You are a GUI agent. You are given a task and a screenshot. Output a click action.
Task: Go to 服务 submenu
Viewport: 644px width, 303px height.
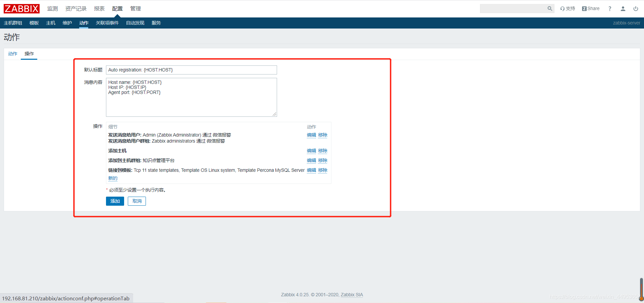point(156,23)
